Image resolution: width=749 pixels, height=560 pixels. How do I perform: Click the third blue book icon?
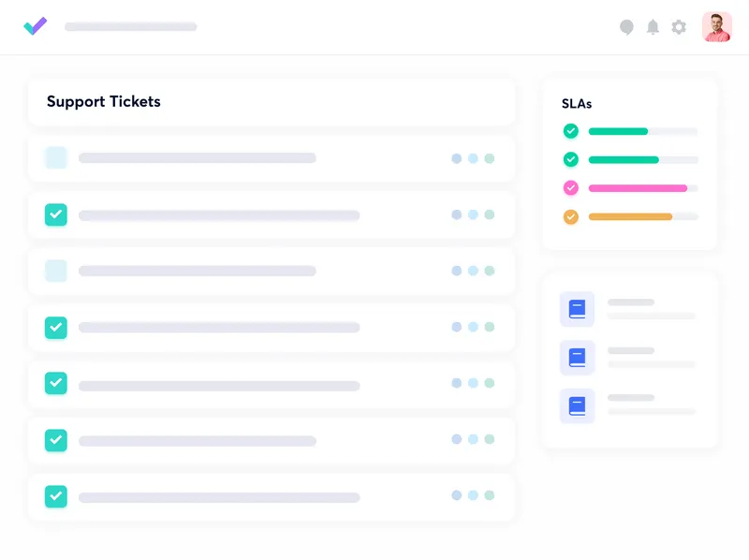point(577,406)
